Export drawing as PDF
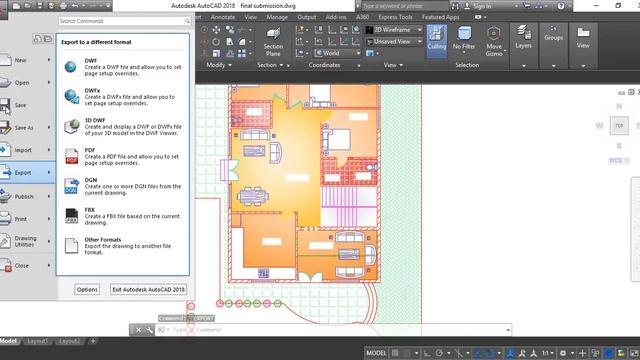 tap(122, 156)
